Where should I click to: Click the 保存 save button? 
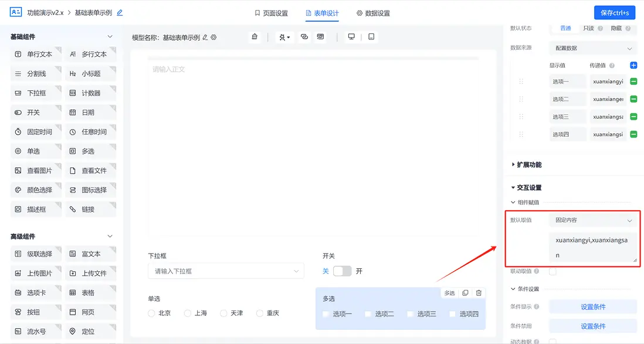click(x=614, y=12)
